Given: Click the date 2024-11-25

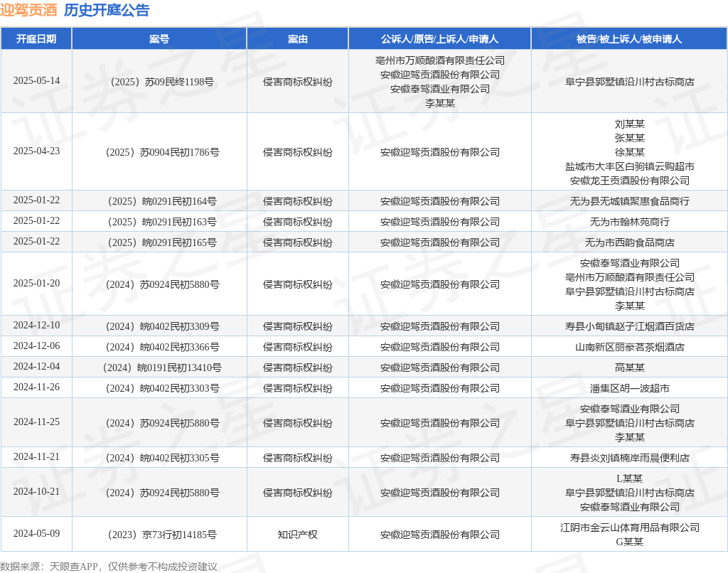Looking at the screenshot, I should point(36,422).
